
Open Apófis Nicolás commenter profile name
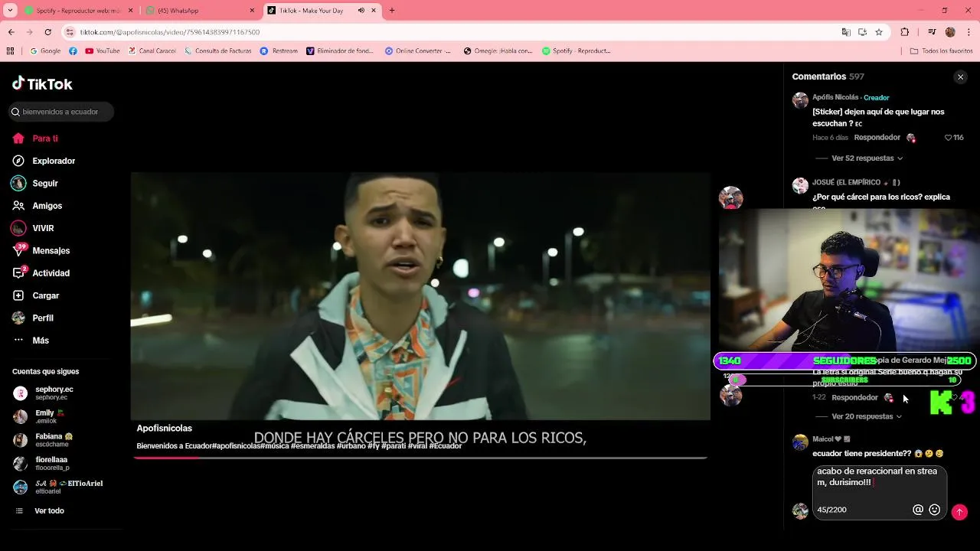[835, 97]
